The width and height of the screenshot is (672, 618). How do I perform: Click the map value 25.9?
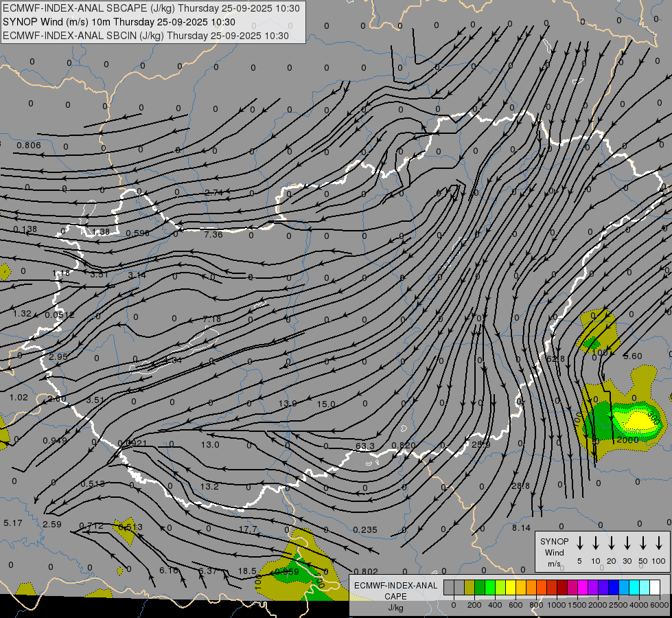tap(481, 445)
